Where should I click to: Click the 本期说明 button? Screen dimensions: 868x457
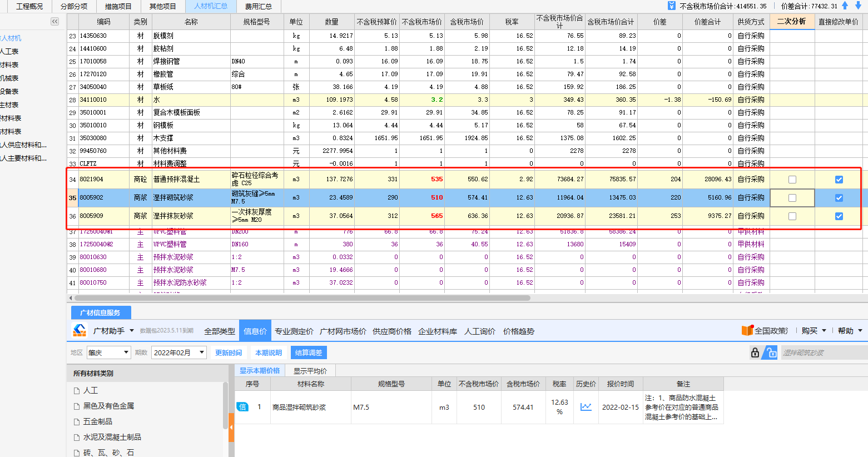pos(269,352)
